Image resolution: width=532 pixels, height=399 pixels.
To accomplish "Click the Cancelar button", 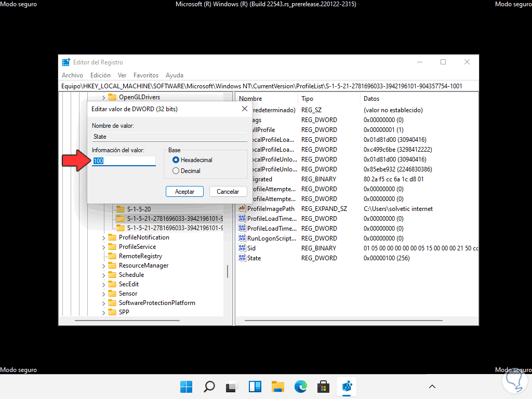I will click(228, 191).
